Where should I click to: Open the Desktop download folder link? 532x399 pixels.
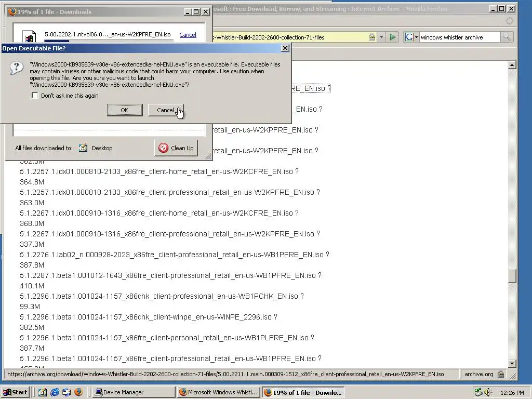coord(102,148)
